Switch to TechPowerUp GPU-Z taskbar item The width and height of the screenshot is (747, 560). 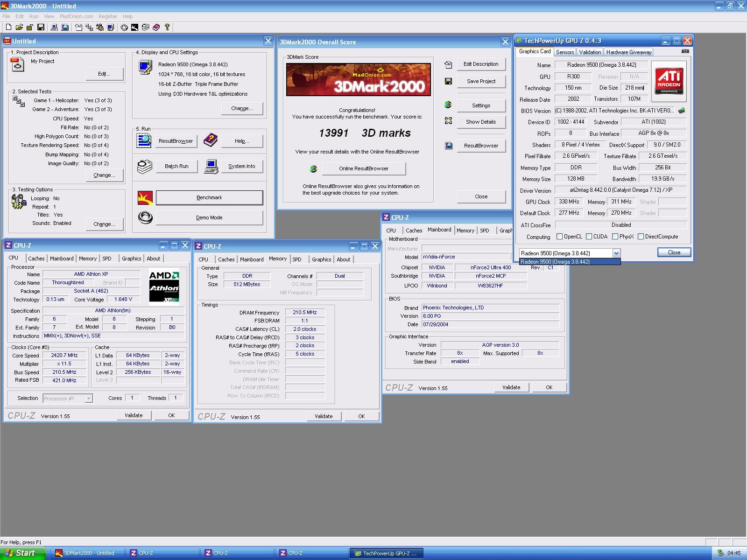[387, 553]
